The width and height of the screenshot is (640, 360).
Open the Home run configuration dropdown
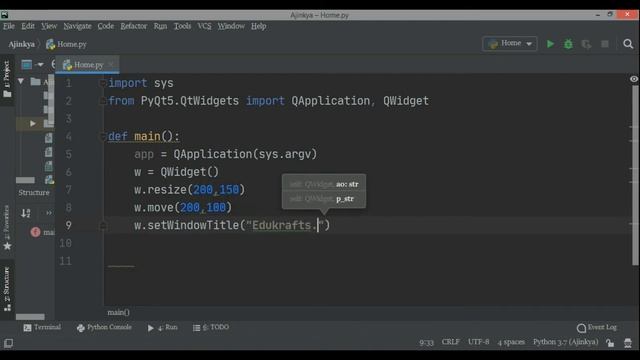pos(510,43)
